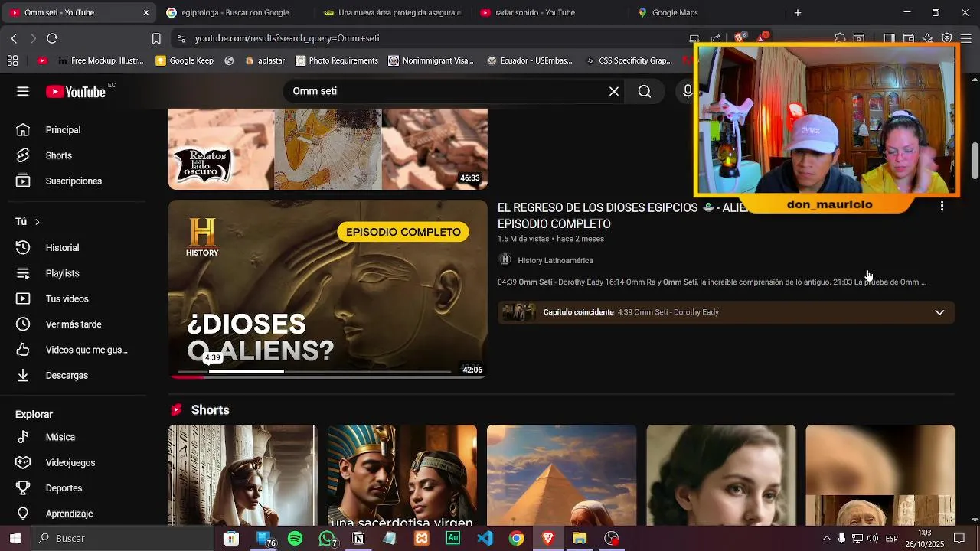Open Playlists in the sidebar
Image resolution: width=980 pixels, height=551 pixels.
click(62, 273)
